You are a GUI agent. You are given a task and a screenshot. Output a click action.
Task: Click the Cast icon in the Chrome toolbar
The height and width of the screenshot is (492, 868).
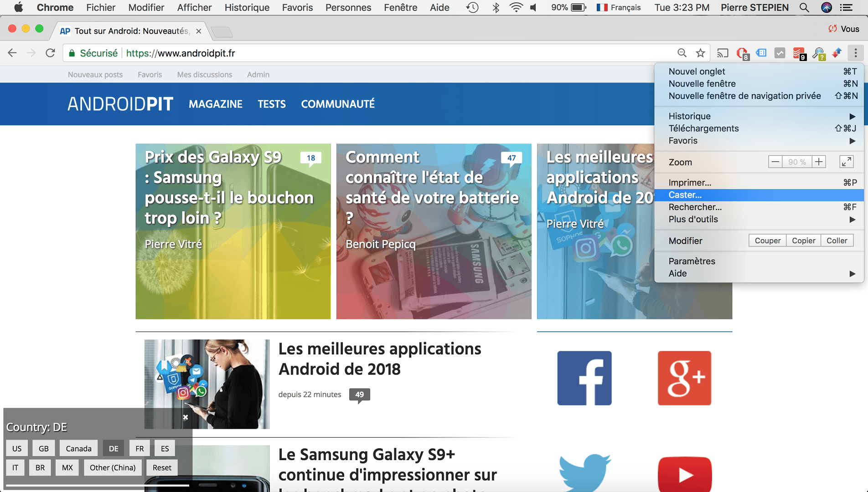click(x=722, y=53)
